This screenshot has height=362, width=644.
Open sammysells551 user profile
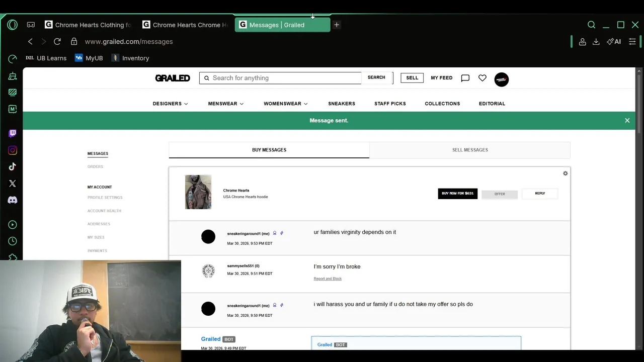(x=243, y=266)
